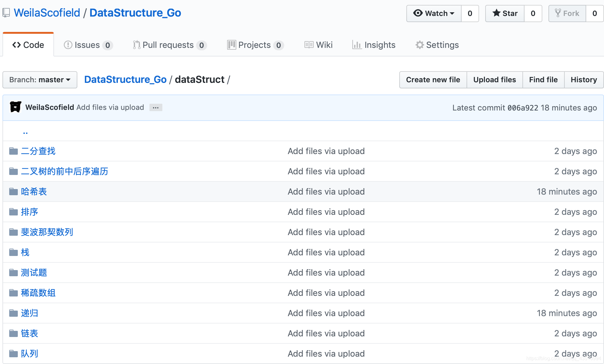Click folder icon next to 斐波那契数列
Viewport: 604px width, 364px height.
coord(14,232)
